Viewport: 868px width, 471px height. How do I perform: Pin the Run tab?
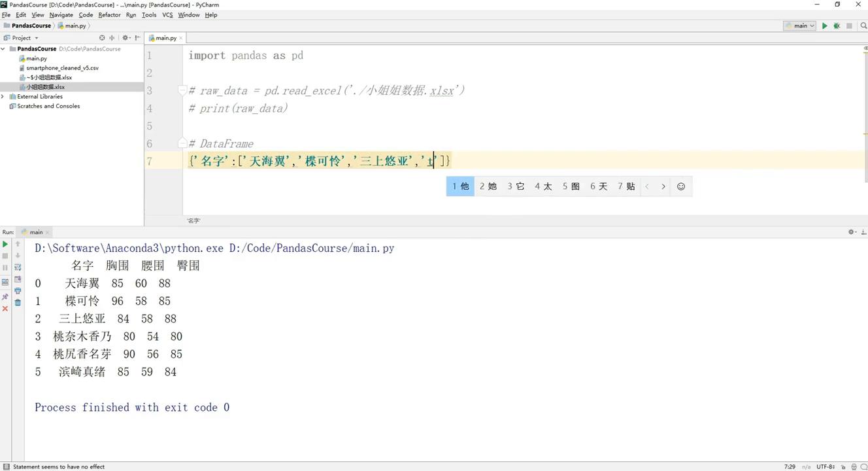[5, 296]
